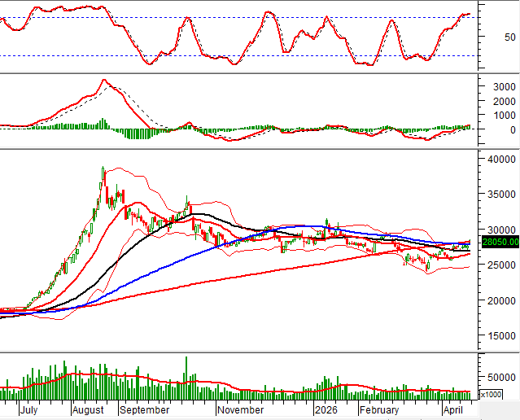
Task: Click the November date axis label
Action: tap(240, 412)
